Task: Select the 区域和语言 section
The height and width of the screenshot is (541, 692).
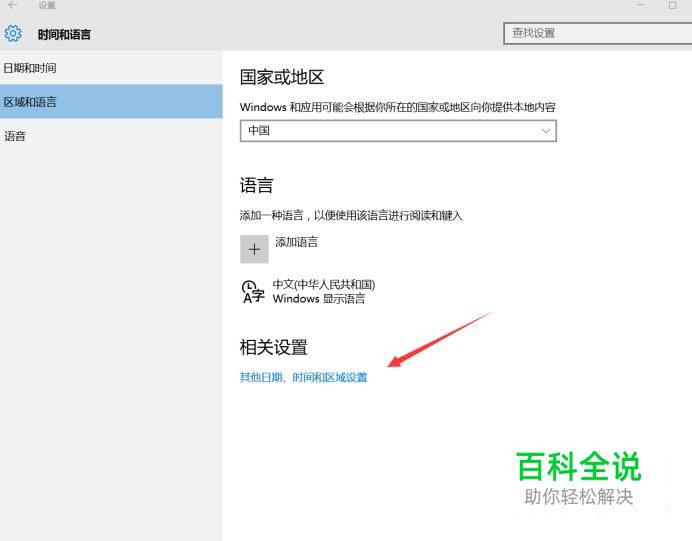Action: click(x=111, y=101)
